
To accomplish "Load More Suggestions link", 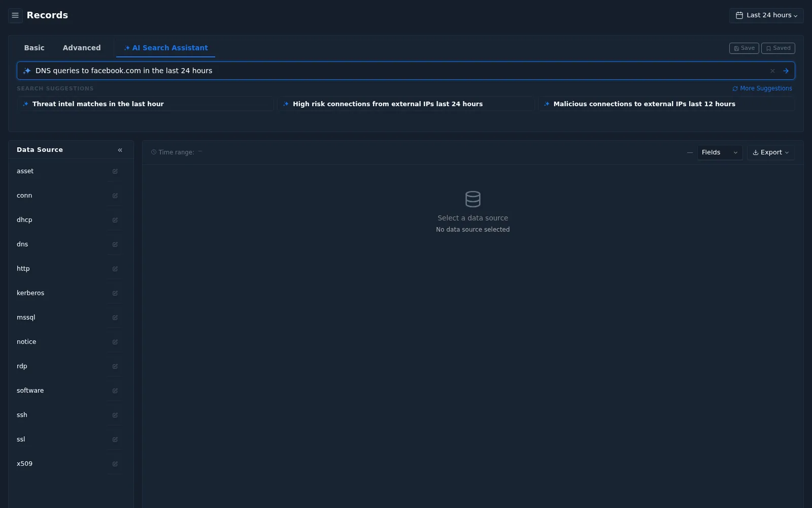I will (762, 88).
